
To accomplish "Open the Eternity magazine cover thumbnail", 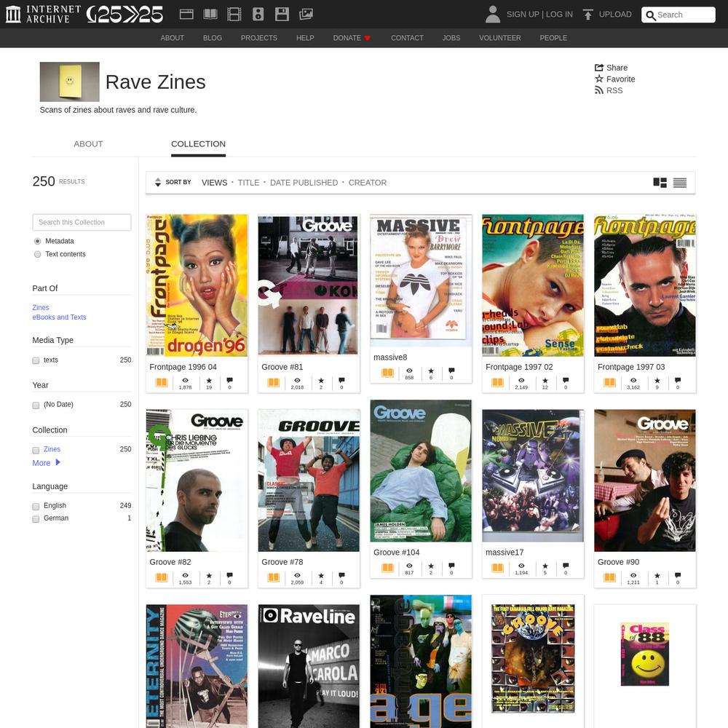I will pyautogui.click(x=197, y=666).
